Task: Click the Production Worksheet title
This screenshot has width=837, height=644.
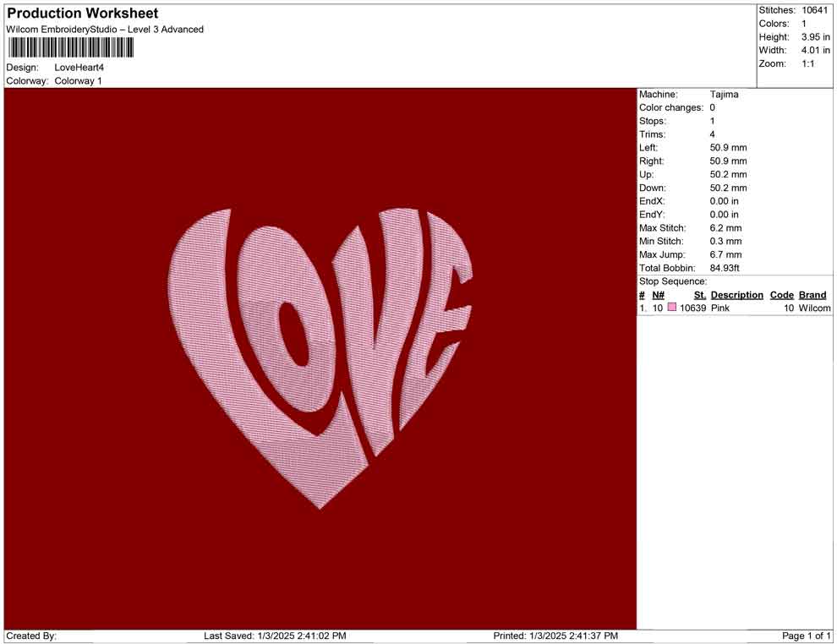Action: pos(82,14)
